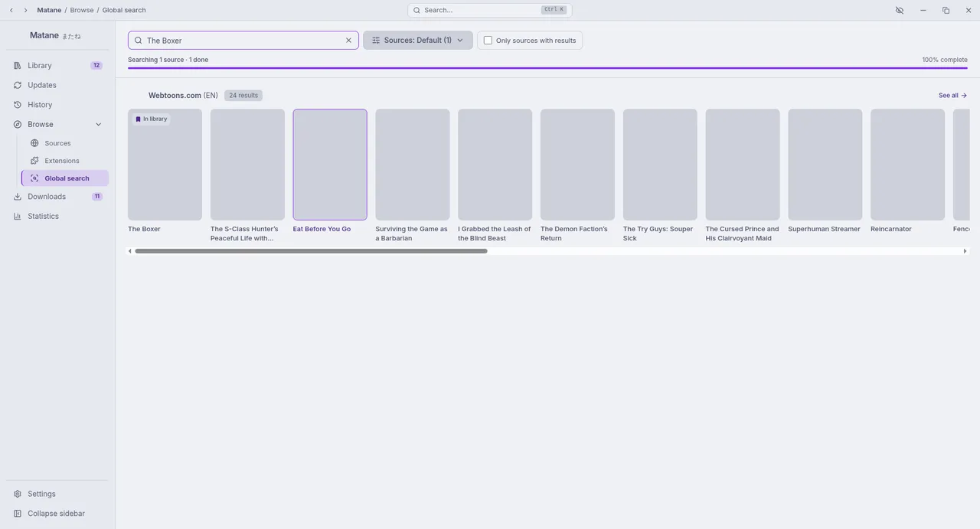Open The Try Guys: Souper Sick cover

point(660,165)
